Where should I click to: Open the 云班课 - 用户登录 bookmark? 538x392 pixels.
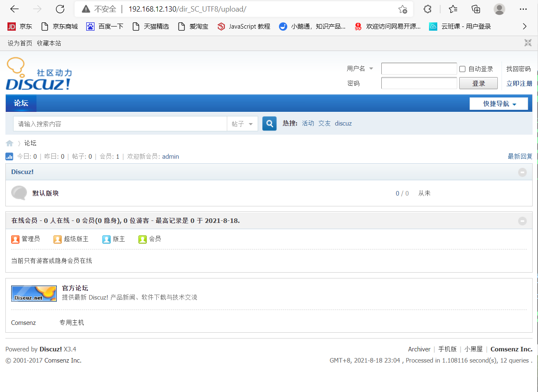pos(460,27)
